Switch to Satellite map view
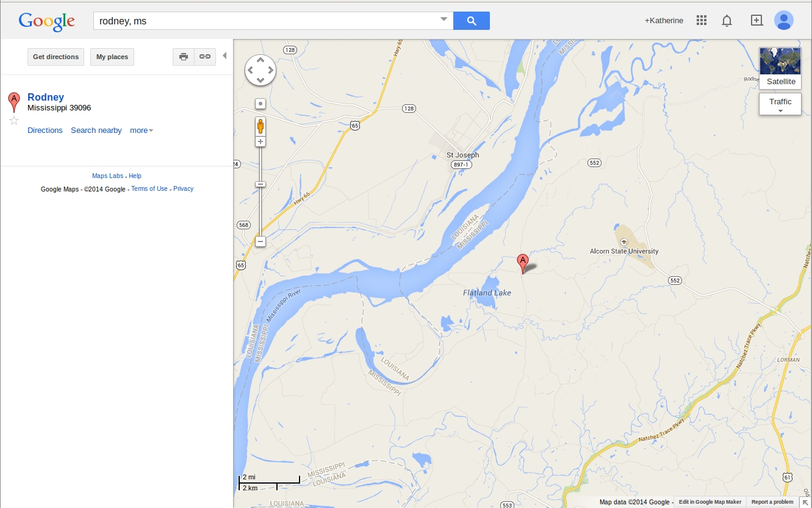The height and width of the screenshot is (508, 812). pos(780,68)
